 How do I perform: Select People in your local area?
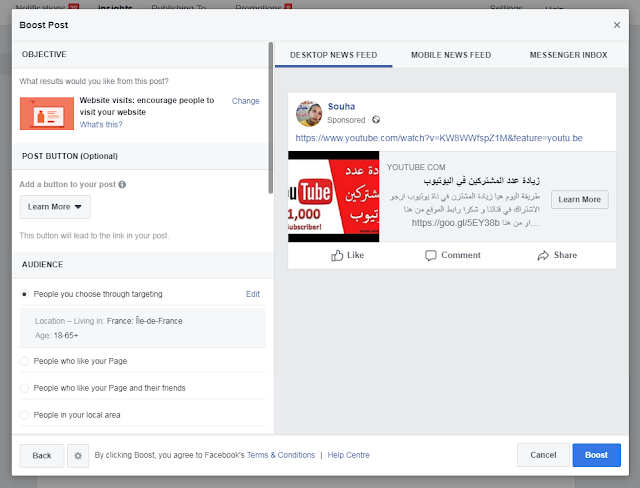pos(24,415)
